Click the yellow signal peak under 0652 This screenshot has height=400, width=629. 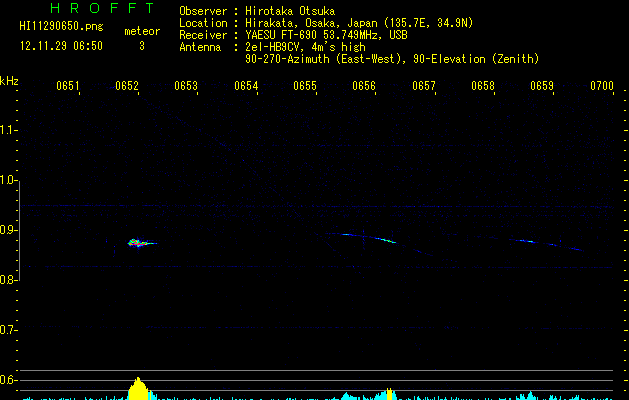tap(138, 388)
